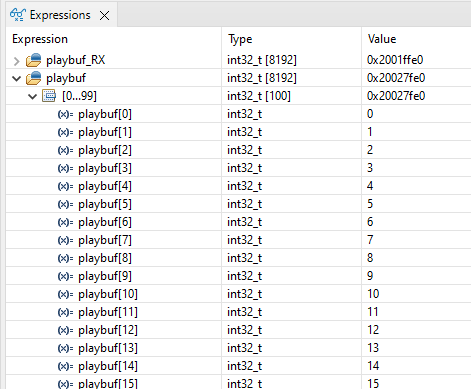Select the 0x2001ffe0 value of playbuf_RX
The width and height of the screenshot is (471, 389).
[395, 60]
